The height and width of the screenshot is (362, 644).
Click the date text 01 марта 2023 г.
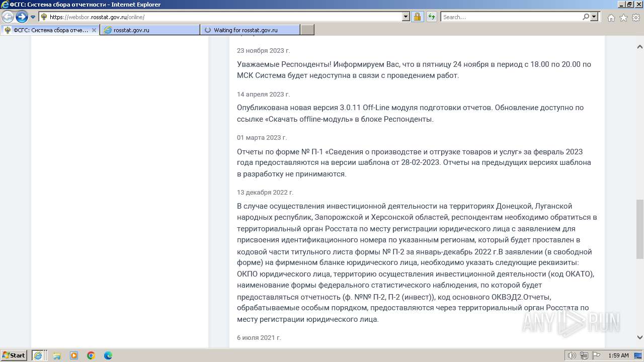[x=262, y=138]
